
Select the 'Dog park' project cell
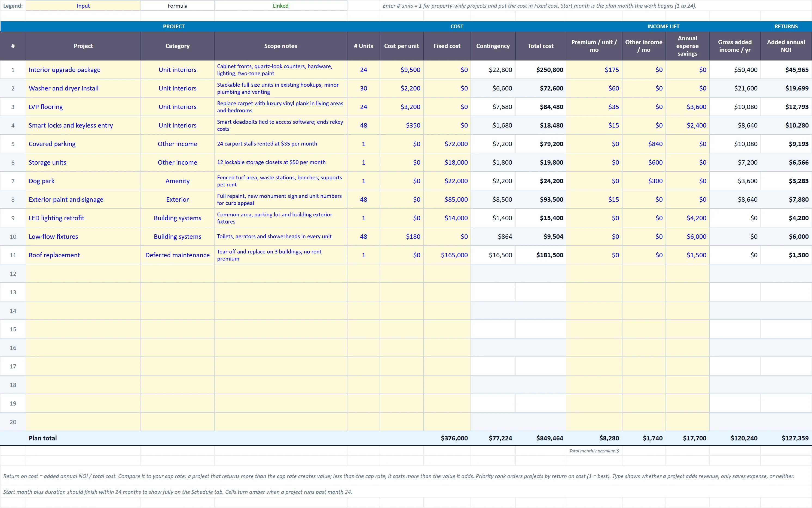coord(83,181)
